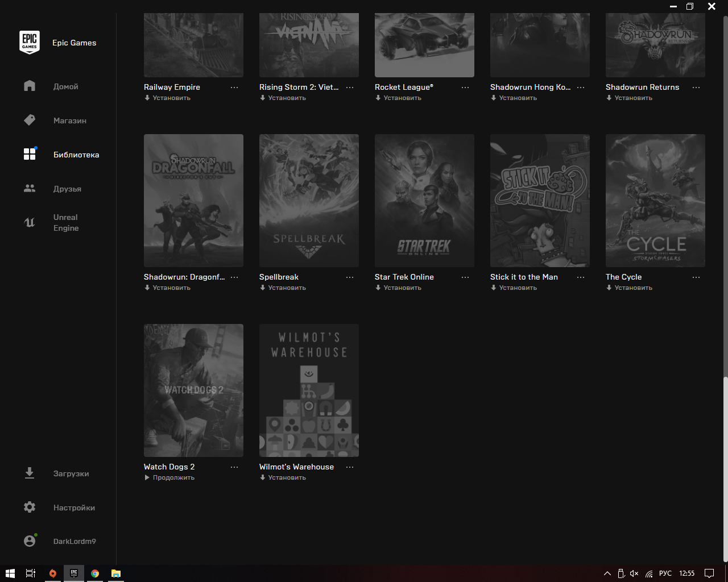Image resolution: width=728 pixels, height=582 pixels.
Task: Click the library vertical scrollbar thumb
Action: [x=725, y=469]
